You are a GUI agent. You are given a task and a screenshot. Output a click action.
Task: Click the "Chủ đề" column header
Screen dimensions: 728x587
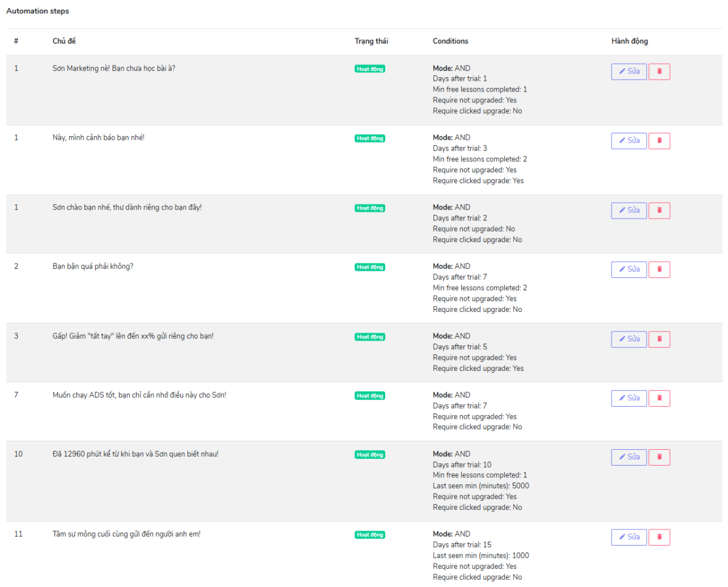tap(64, 41)
